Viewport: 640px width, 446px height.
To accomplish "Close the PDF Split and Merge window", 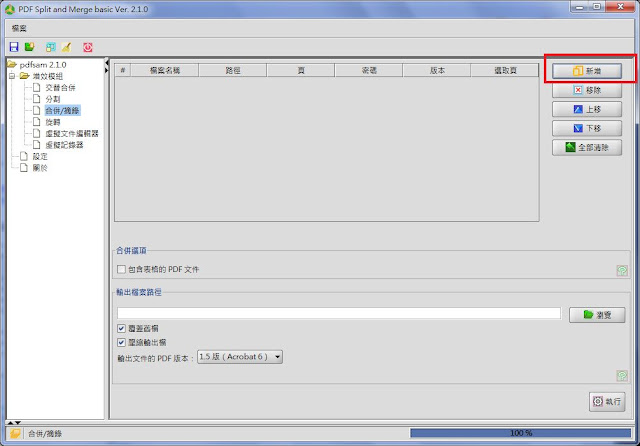I will [620, 7].
